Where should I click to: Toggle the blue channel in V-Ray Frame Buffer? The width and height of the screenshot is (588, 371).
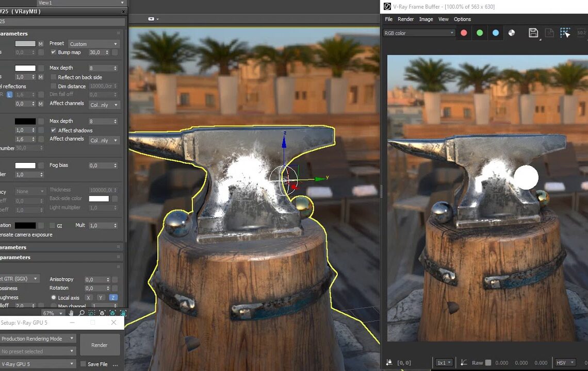pos(495,32)
